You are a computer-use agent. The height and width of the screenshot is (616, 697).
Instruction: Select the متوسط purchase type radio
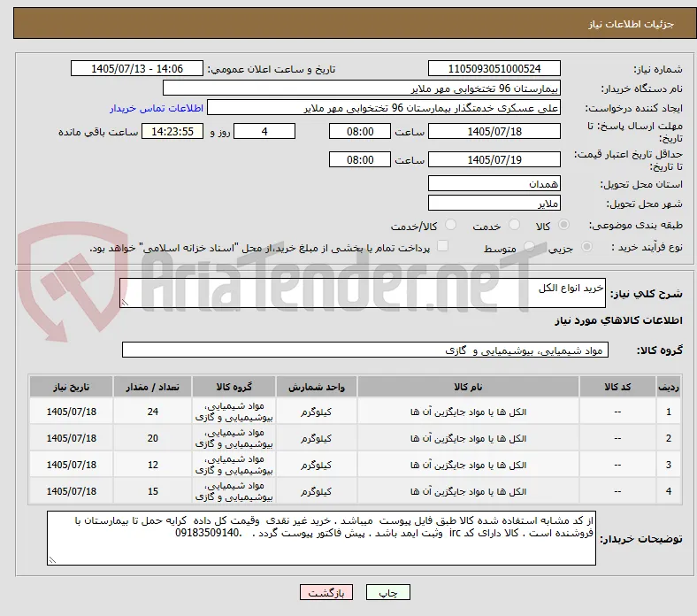[529, 246]
